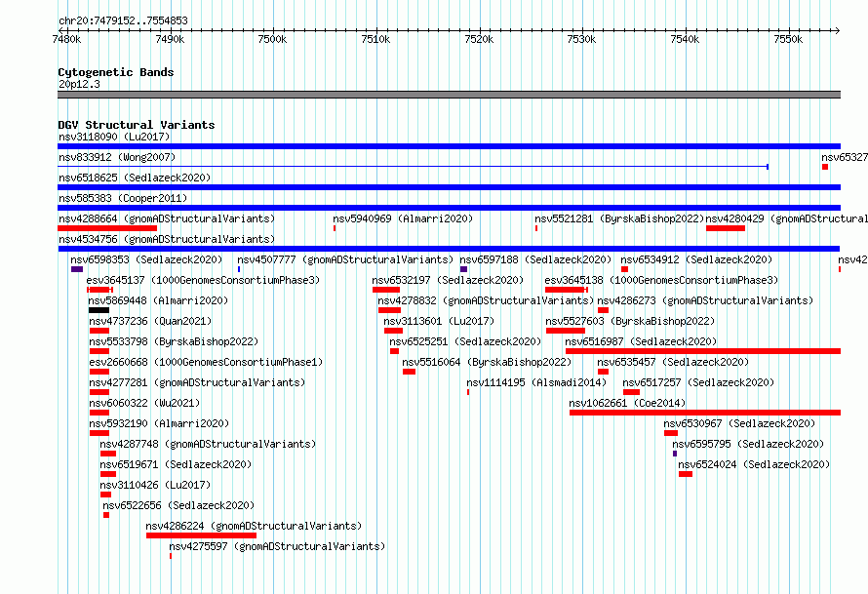Open esv3645137 1000GenomesConsortiumPhase3 label

point(203,280)
